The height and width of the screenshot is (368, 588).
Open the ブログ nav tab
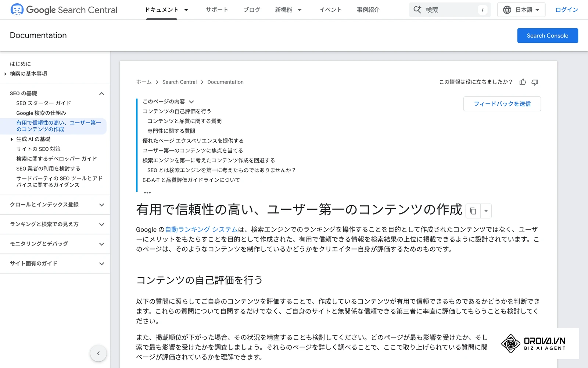click(x=252, y=10)
